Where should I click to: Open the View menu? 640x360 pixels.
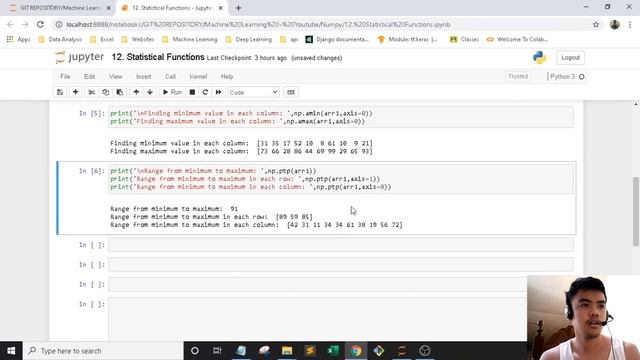[x=116, y=77]
